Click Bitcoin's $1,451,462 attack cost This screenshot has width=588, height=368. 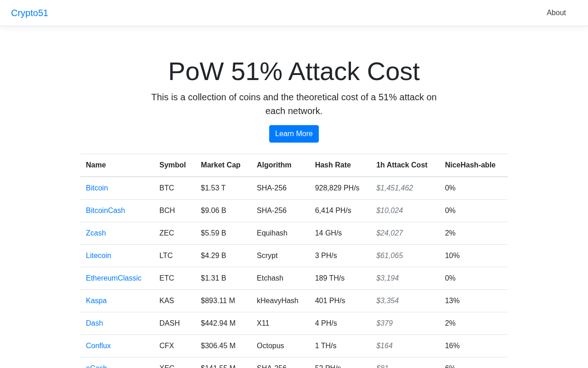tap(395, 188)
